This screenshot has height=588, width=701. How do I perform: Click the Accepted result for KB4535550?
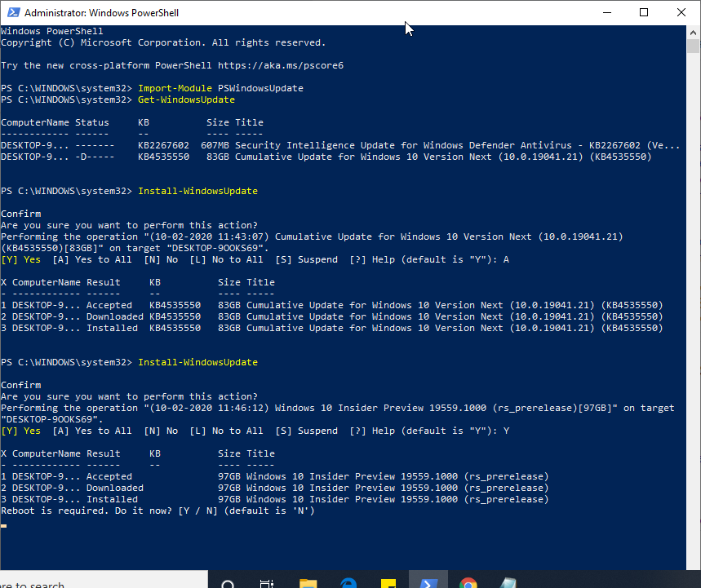pyautogui.click(x=109, y=305)
